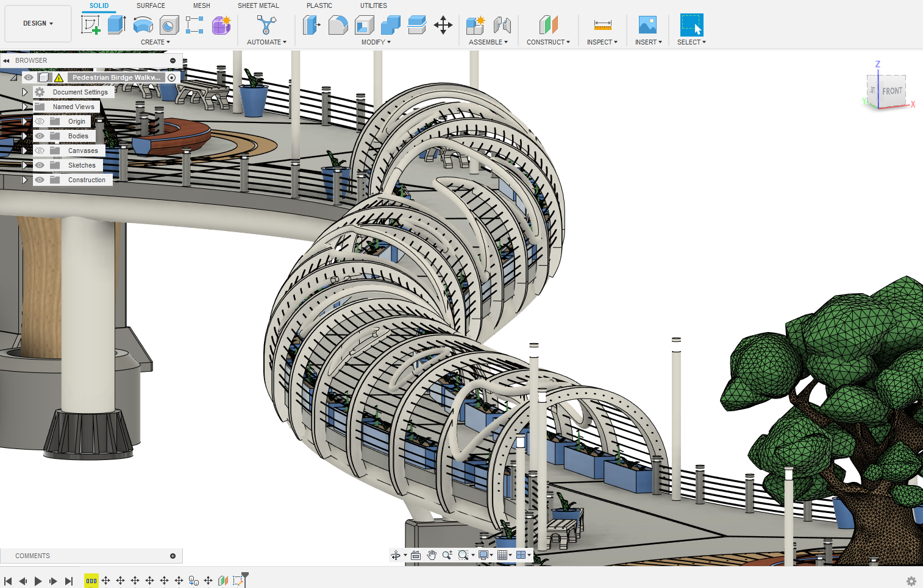The image size is (923, 588).
Task: Show the Origin folder in the browser
Action: (x=38, y=121)
